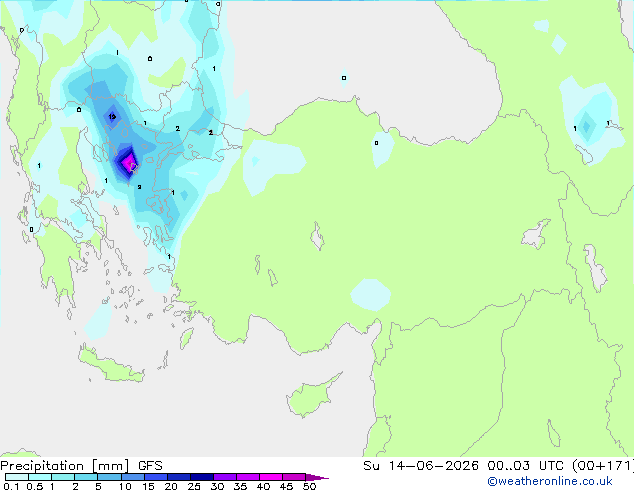The width and height of the screenshot is (634, 490).
Task: Click the "13" precipitation value on map
Action: click(112, 117)
